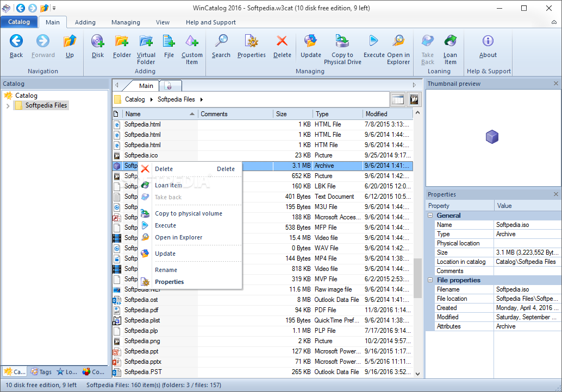The width and height of the screenshot is (562, 392).
Task: Close the Thumbnail preview panel
Action: point(556,84)
